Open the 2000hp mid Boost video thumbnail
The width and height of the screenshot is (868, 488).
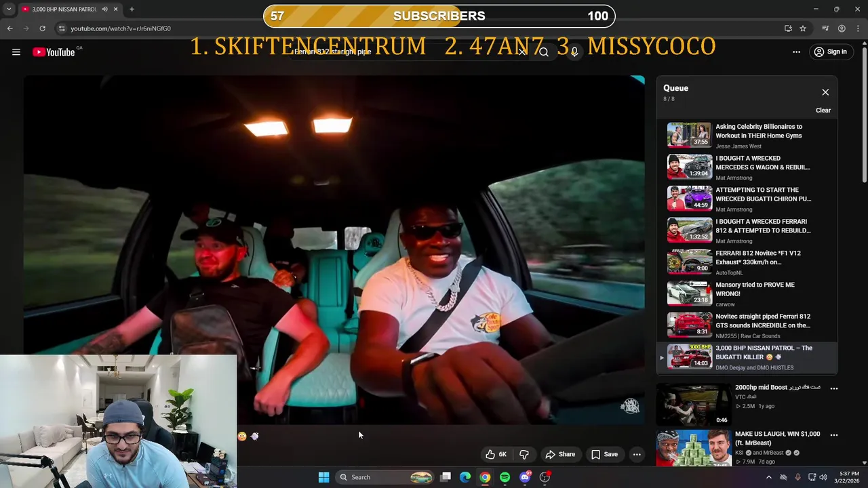693,405
